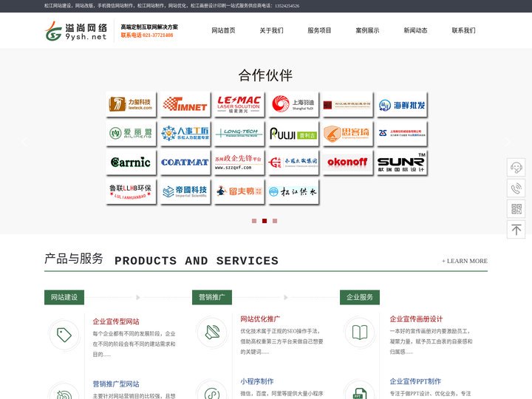Select the first carousel page dot
Image resolution: width=532 pixels, height=399 pixels.
(x=254, y=221)
